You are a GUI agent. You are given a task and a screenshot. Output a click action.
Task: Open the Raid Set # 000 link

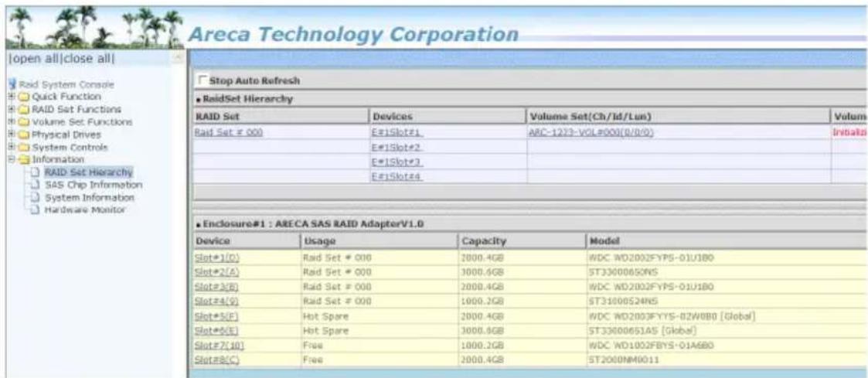[229, 132]
